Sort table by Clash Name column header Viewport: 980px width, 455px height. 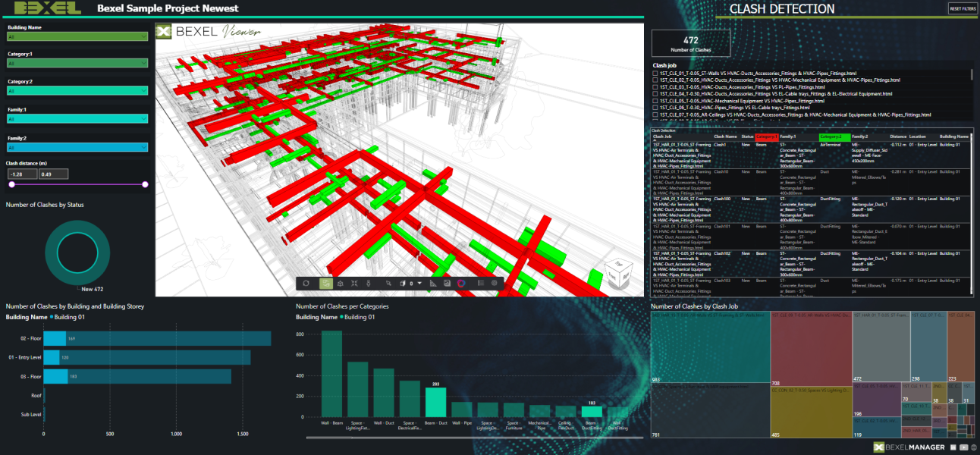(x=725, y=136)
